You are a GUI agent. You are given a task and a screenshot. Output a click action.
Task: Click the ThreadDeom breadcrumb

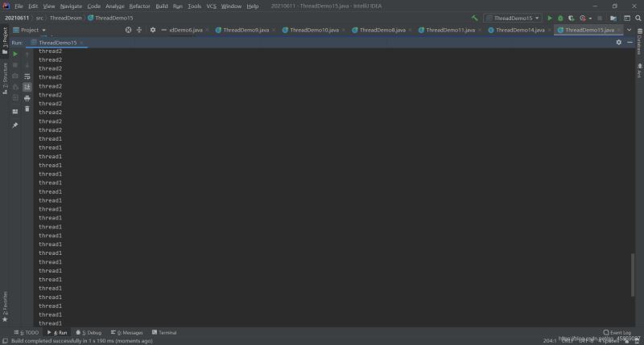pos(66,18)
